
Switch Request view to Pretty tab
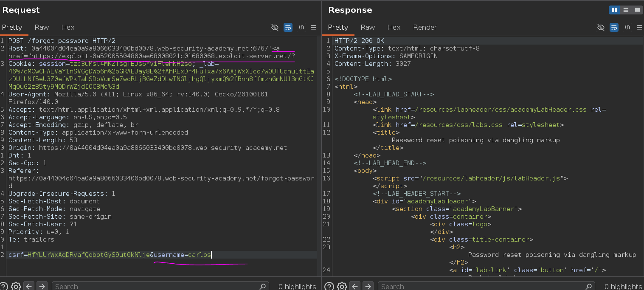12,27
